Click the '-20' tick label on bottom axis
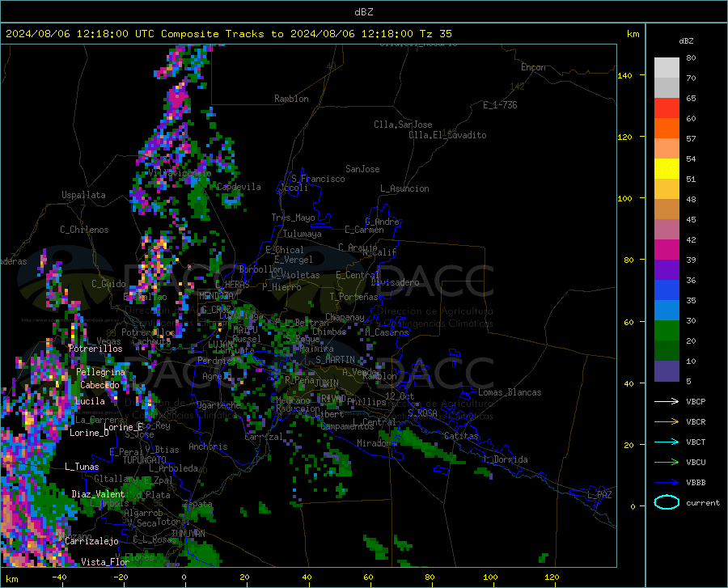The height and width of the screenshot is (588, 728). (121, 577)
